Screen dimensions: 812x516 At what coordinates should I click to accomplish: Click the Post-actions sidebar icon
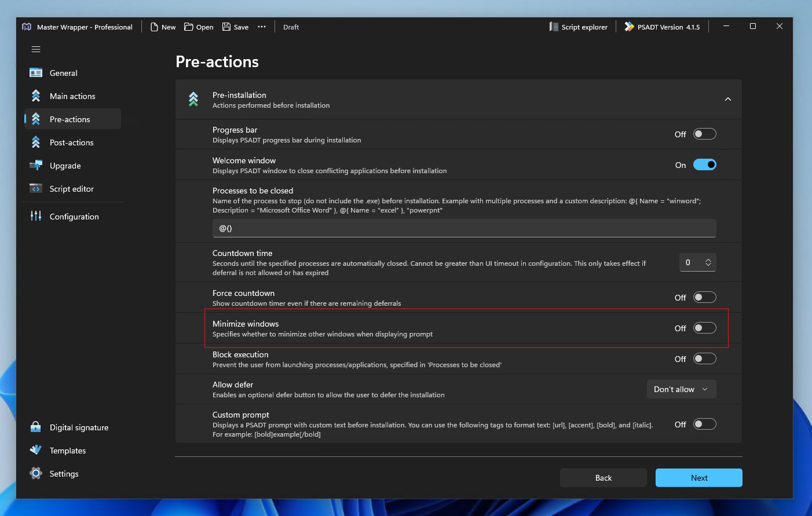(x=36, y=142)
